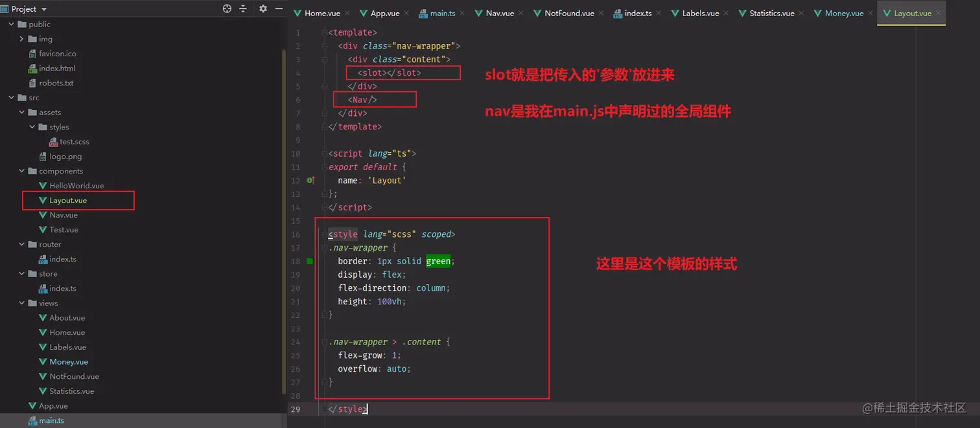980x428 pixels.
Task: Close the index.ts editor tab
Action: [x=659, y=13]
